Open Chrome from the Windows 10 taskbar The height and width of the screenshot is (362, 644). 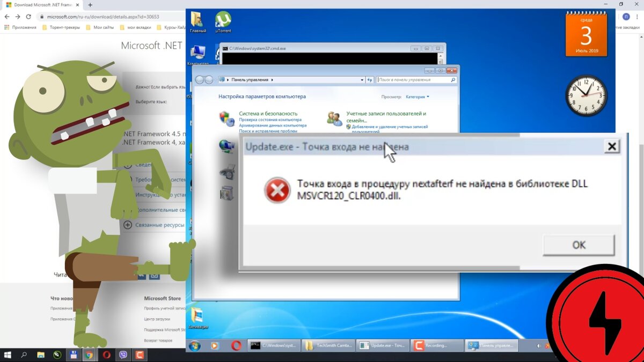click(x=90, y=354)
